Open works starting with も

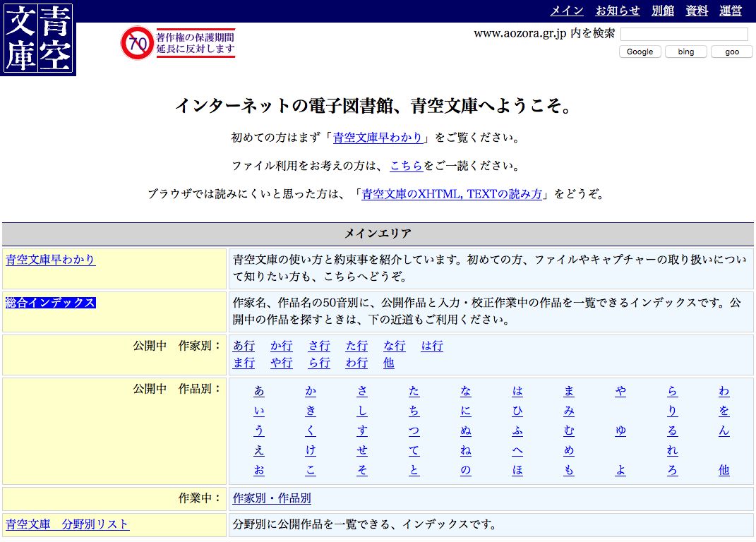[x=569, y=470]
